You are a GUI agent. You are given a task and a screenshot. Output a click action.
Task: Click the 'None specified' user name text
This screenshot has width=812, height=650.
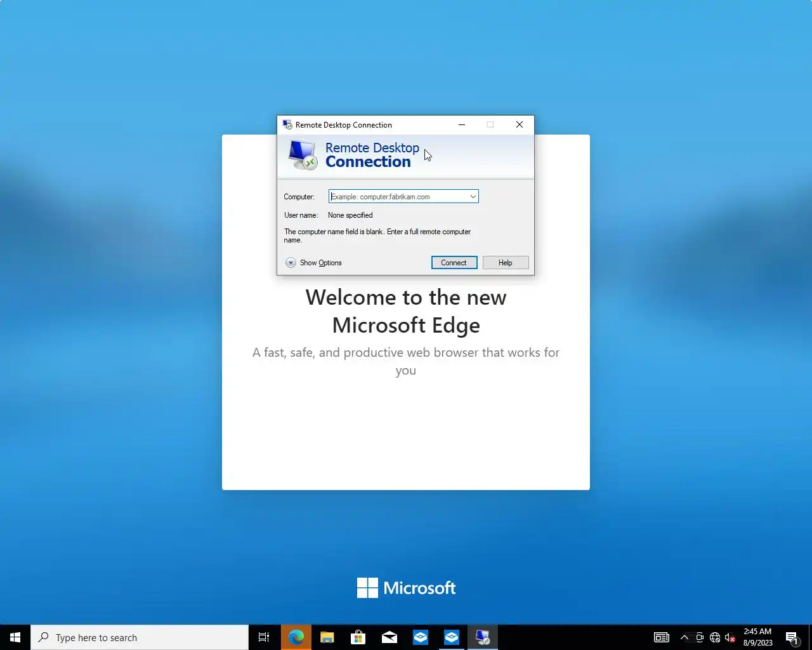[x=350, y=215]
